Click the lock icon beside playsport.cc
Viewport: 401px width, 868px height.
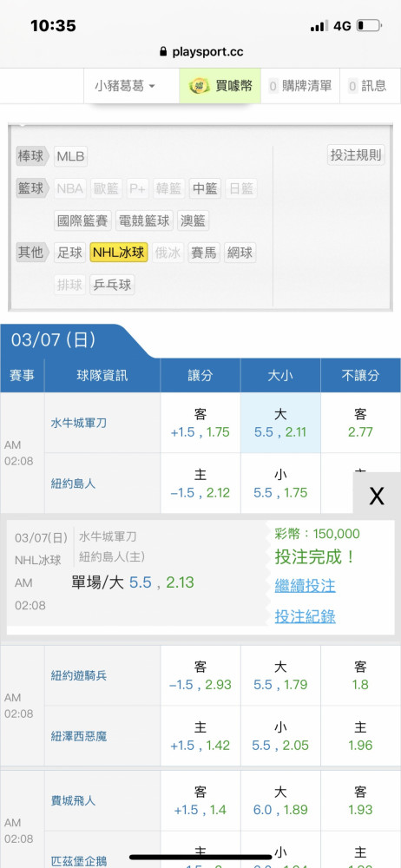(163, 52)
